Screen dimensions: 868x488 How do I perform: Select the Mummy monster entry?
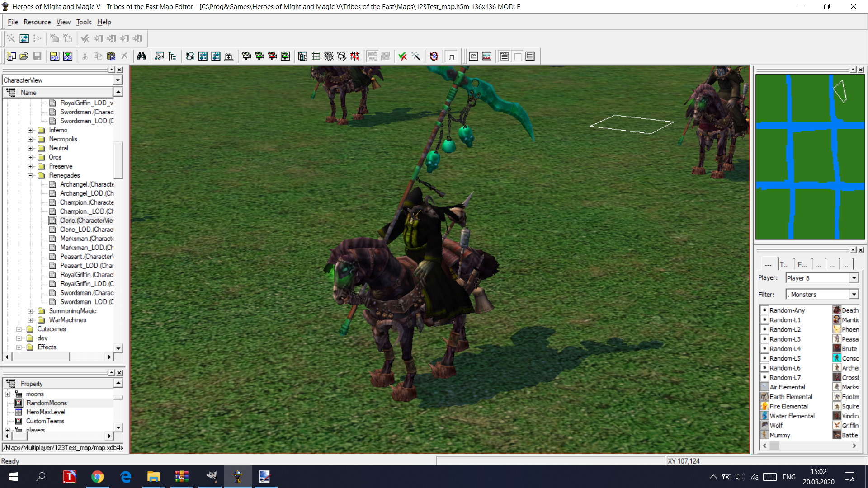780,436
